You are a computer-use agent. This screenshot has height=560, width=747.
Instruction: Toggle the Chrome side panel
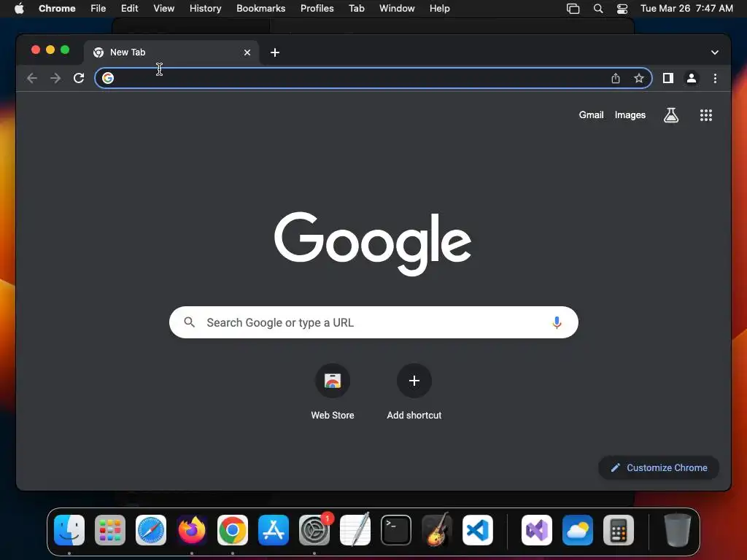pyautogui.click(x=668, y=78)
